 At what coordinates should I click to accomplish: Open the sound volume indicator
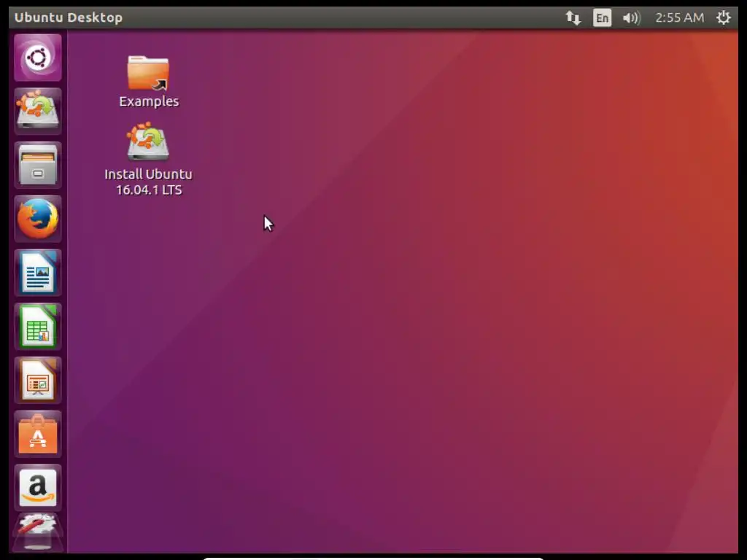tap(631, 18)
